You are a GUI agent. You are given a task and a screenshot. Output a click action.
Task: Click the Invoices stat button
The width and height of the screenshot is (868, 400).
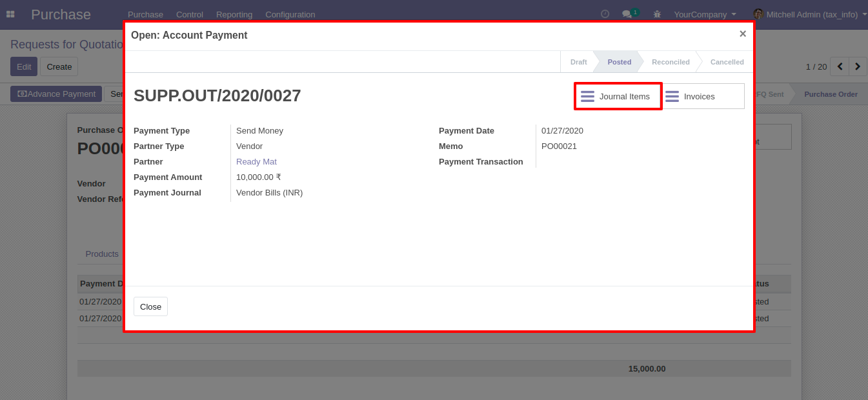[x=703, y=96]
